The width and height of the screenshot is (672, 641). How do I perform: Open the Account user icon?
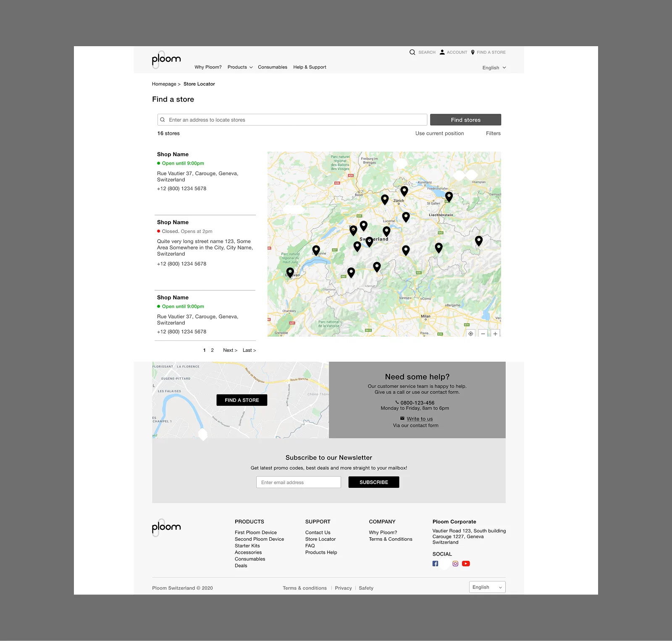[442, 52]
